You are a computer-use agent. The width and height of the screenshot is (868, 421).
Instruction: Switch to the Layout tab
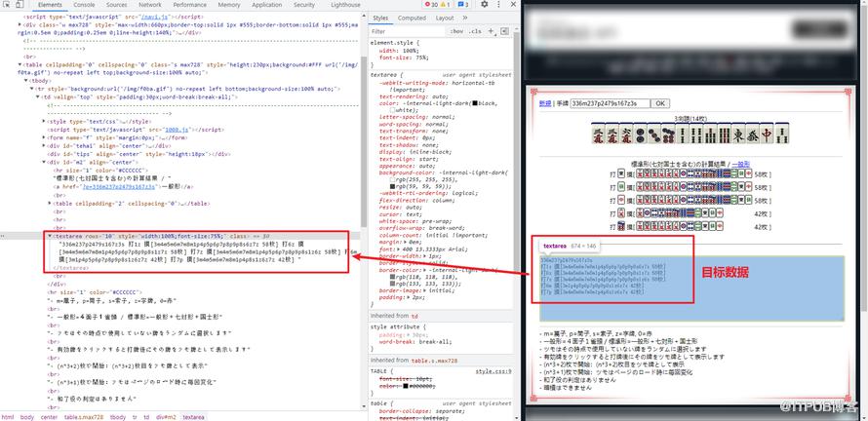click(x=445, y=18)
